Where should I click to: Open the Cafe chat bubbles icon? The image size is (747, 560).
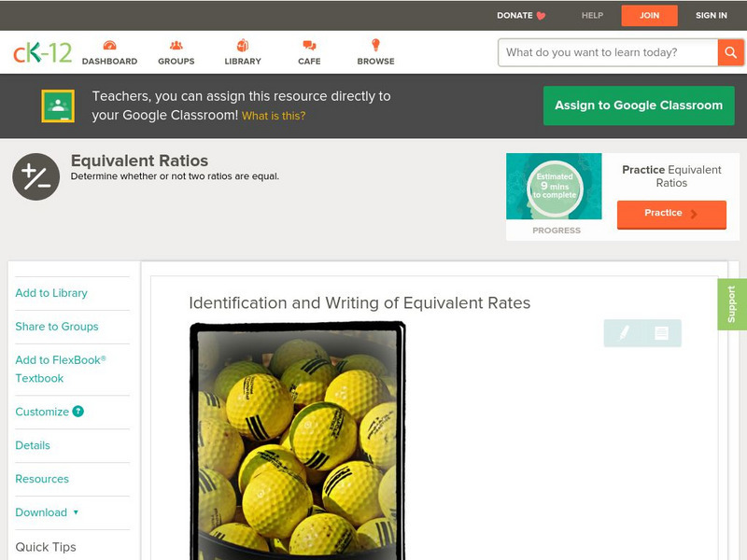[x=309, y=45]
